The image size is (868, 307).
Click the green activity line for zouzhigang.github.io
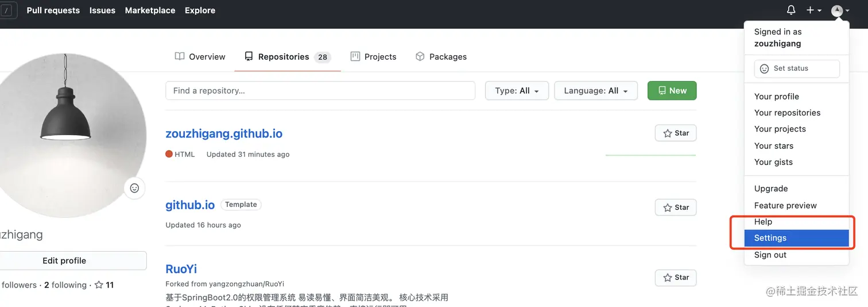(650, 155)
